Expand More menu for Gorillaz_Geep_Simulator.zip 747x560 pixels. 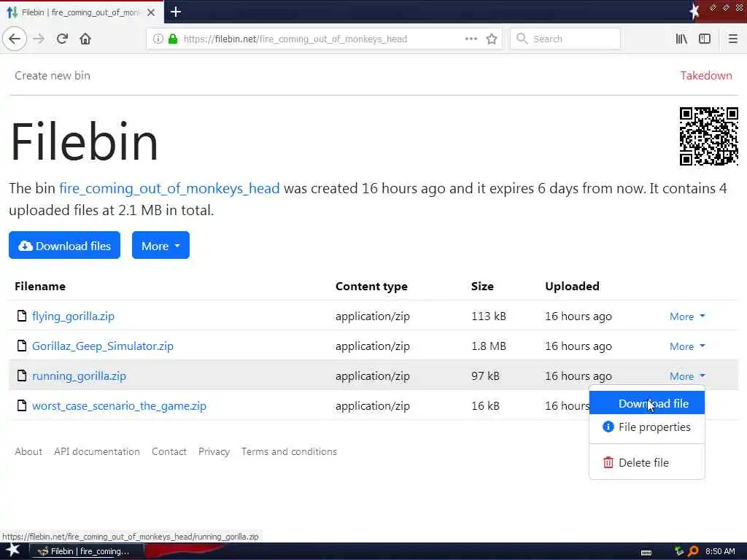tap(687, 346)
